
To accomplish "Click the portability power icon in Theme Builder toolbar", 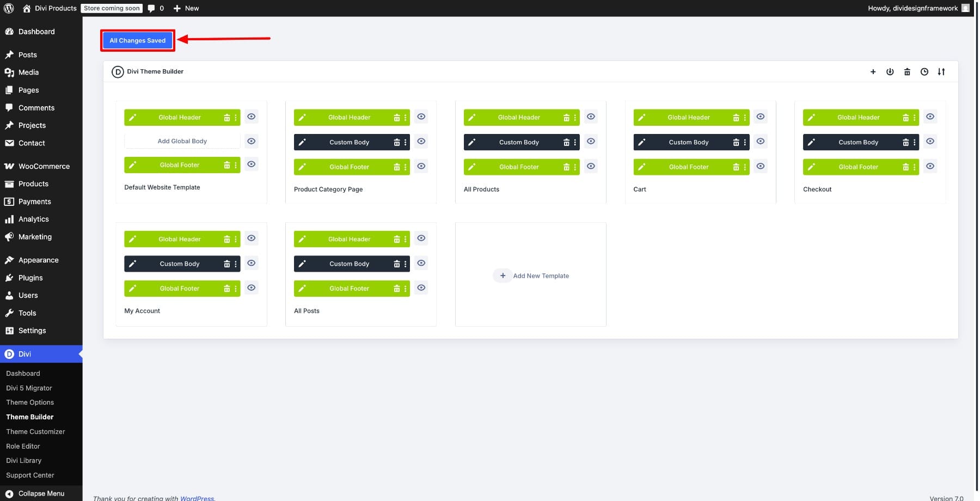I will coord(890,72).
